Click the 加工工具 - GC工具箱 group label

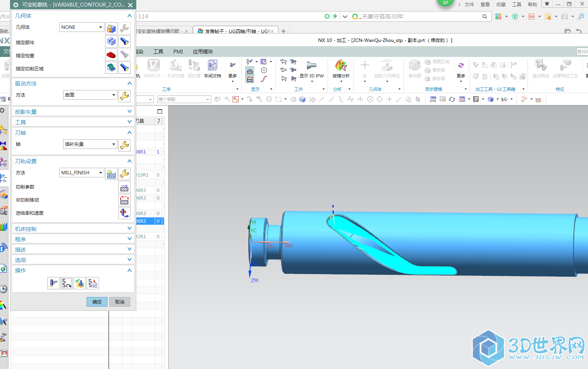[495, 89]
